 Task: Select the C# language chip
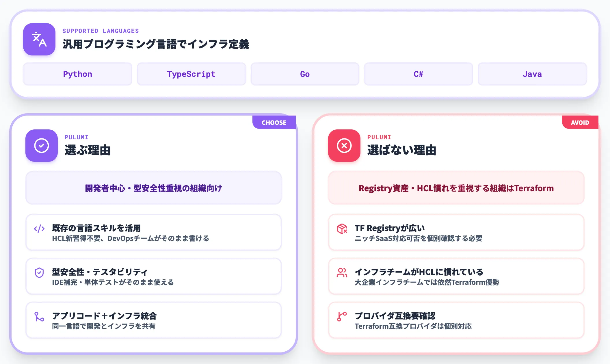419,74
